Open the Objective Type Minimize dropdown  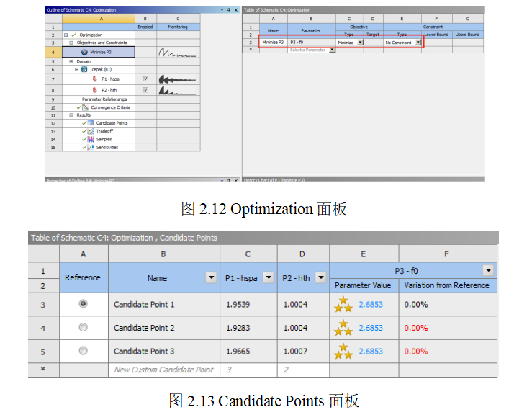click(360, 43)
